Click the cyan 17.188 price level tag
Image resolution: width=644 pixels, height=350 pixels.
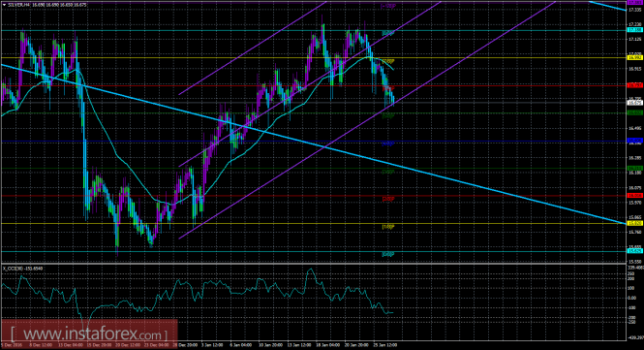tap(634, 30)
